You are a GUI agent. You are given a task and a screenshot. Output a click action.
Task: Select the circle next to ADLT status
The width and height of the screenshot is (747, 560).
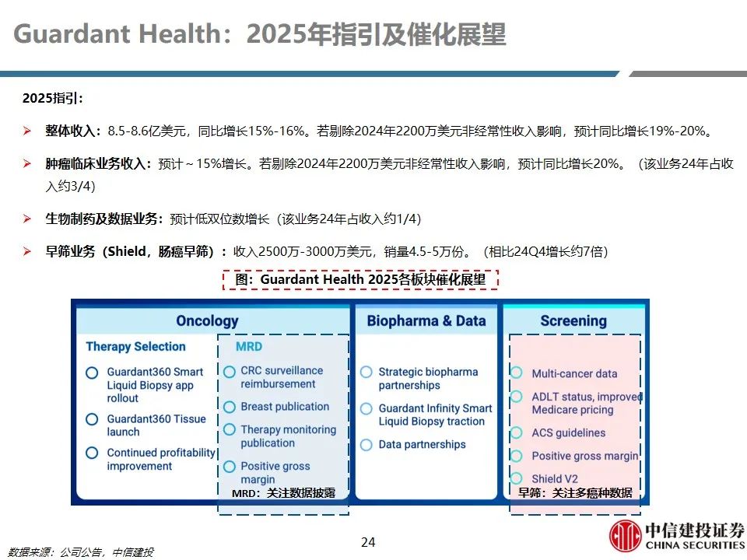click(517, 396)
